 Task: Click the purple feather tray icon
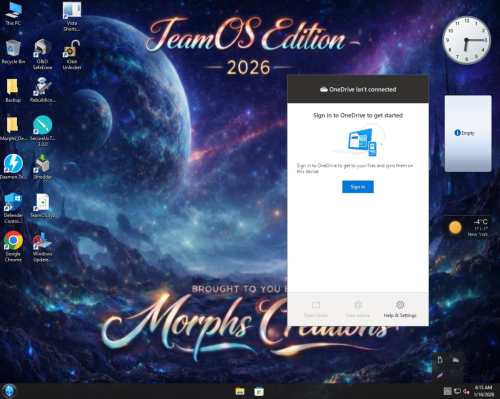click(x=440, y=375)
